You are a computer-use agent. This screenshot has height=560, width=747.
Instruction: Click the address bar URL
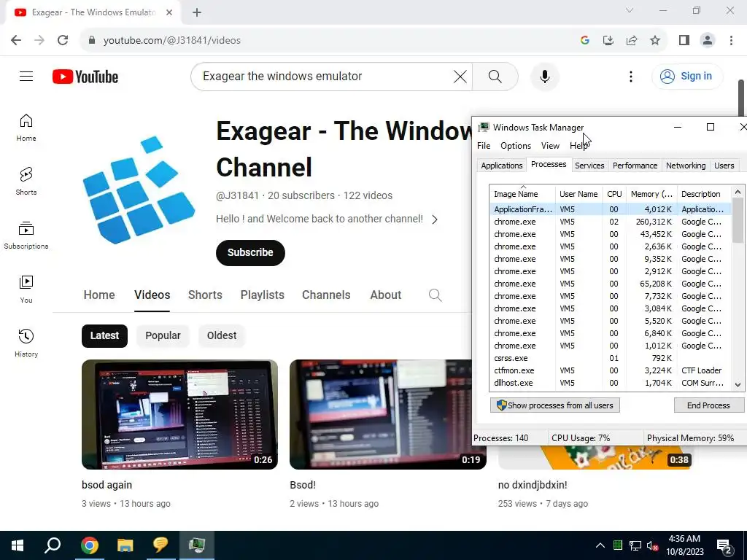[x=172, y=41]
